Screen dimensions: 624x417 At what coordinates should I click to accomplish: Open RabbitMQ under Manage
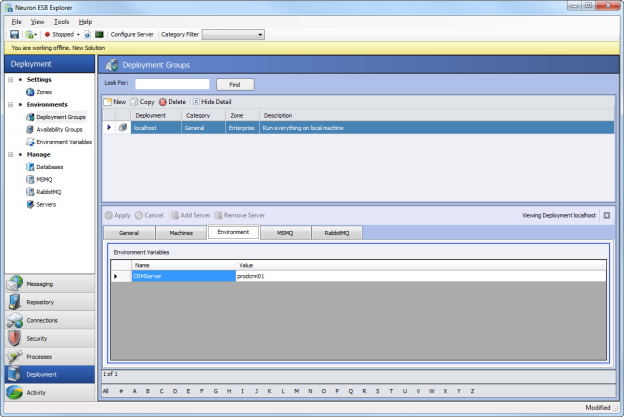click(47, 192)
